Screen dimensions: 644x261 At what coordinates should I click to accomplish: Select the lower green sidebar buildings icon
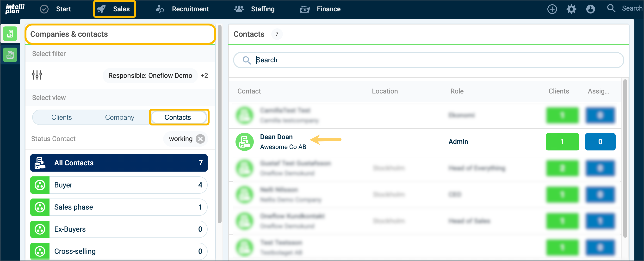click(10, 55)
